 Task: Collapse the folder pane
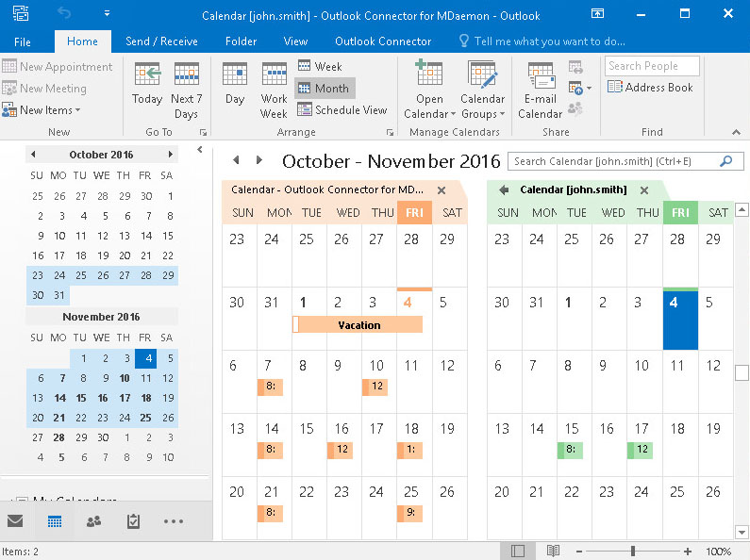click(200, 150)
